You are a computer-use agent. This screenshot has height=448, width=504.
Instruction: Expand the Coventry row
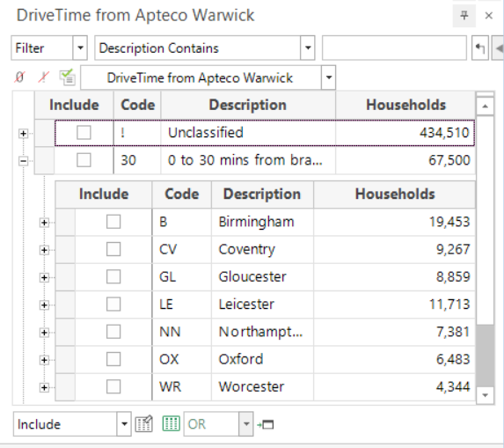(x=44, y=250)
